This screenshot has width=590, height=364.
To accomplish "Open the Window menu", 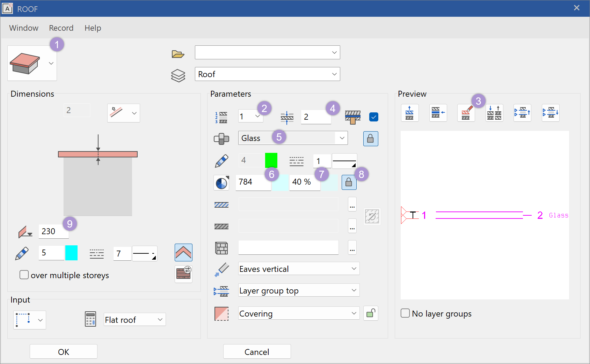I will coord(24,28).
